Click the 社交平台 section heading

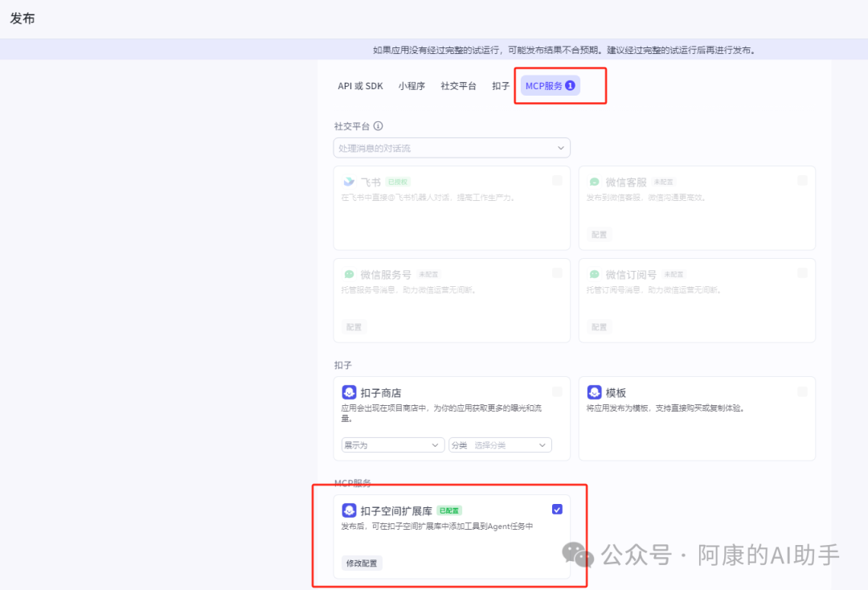click(351, 126)
